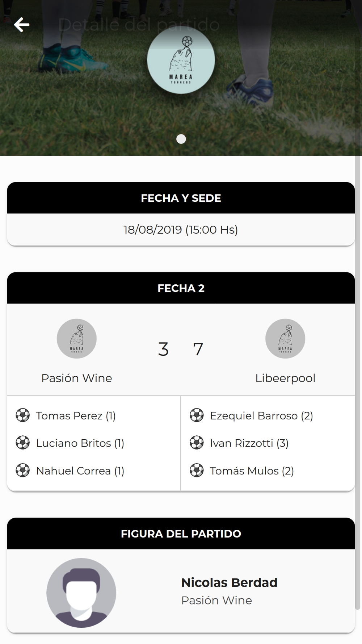Click the soccer ball icon beside Tomás Mulos
362x644 pixels.
tap(197, 470)
